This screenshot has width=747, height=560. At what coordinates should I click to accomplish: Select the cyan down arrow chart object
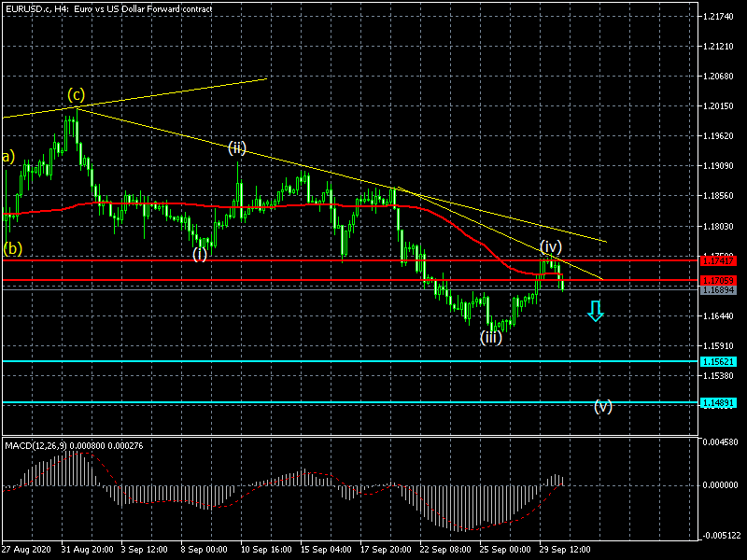tap(596, 311)
